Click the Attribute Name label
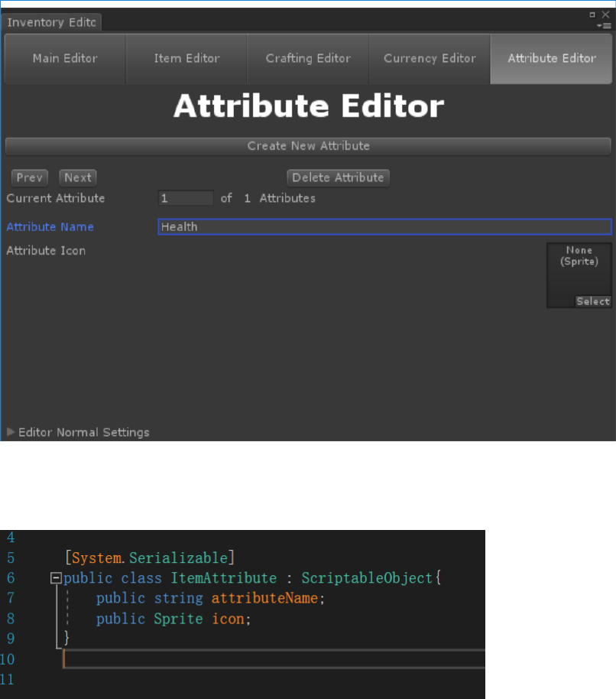The image size is (616, 699). (x=50, y=227)
